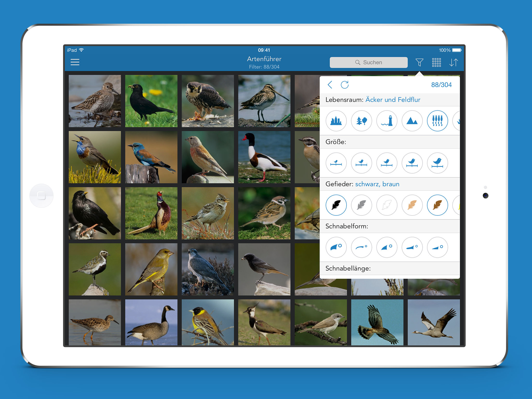Choose the smallest bird size option
This screenshot has height=399, width=532.
click(x=336, y=163)
